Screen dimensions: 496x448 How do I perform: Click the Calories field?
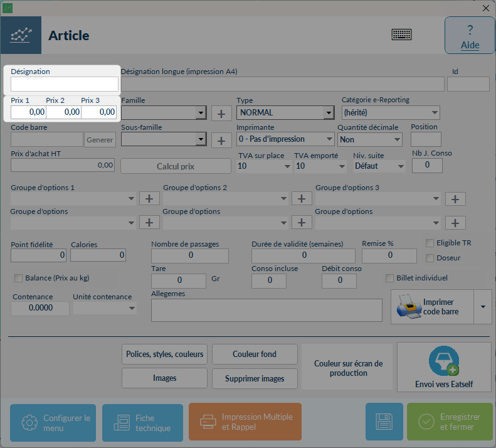tap(98, 255)
